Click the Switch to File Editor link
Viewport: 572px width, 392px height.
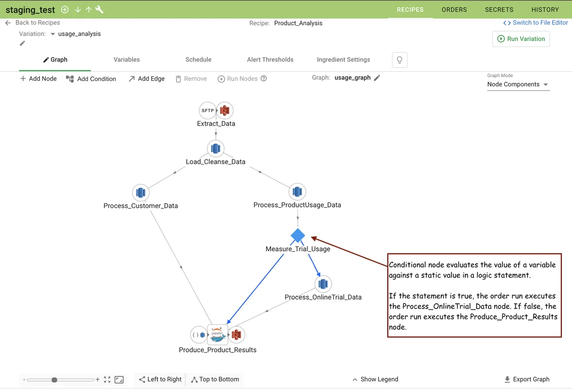point(535,22)
